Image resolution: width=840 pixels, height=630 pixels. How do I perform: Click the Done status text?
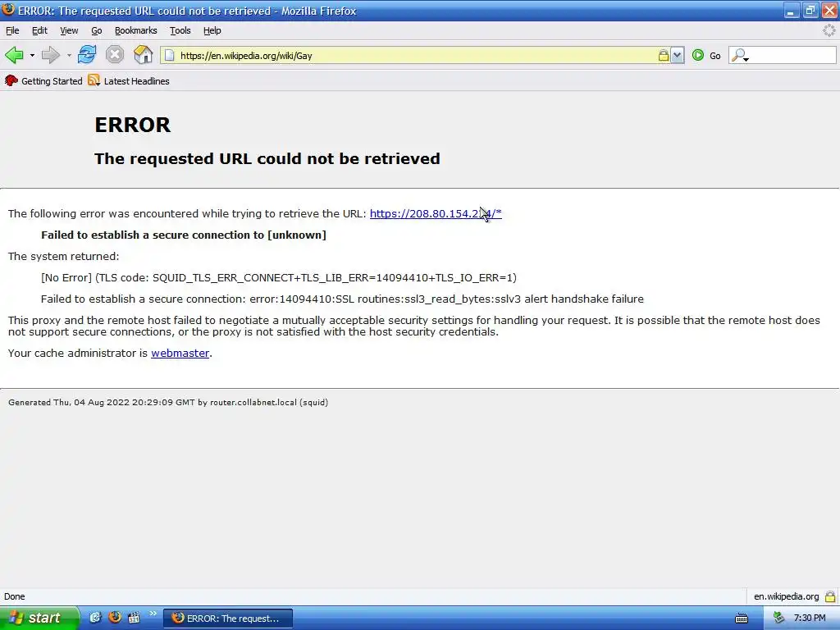15,596
